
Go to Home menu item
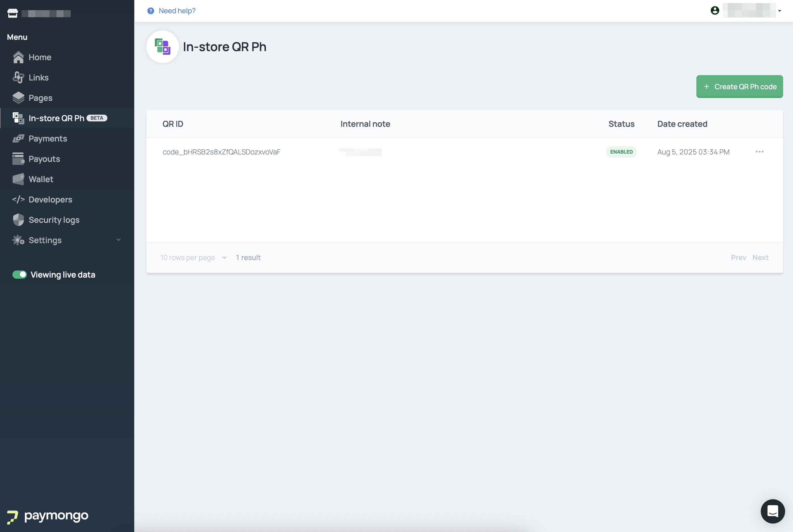click(67, 57)
